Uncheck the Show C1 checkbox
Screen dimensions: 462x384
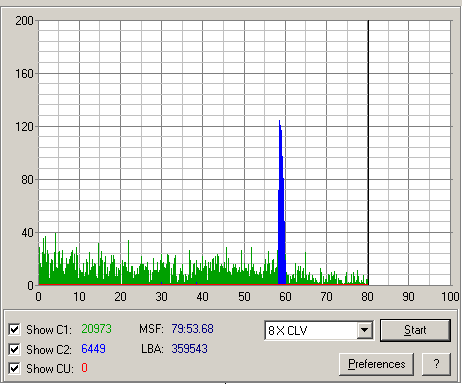click(14, 329)
